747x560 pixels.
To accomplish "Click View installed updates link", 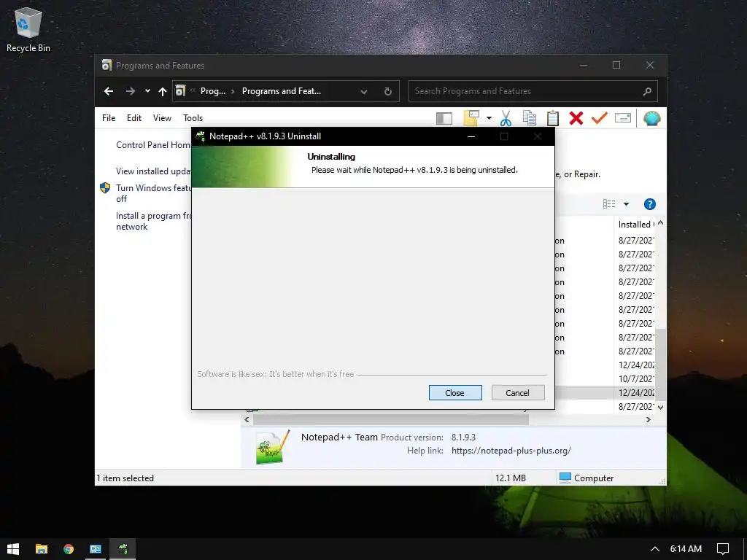I will click(x=153, y=171).
